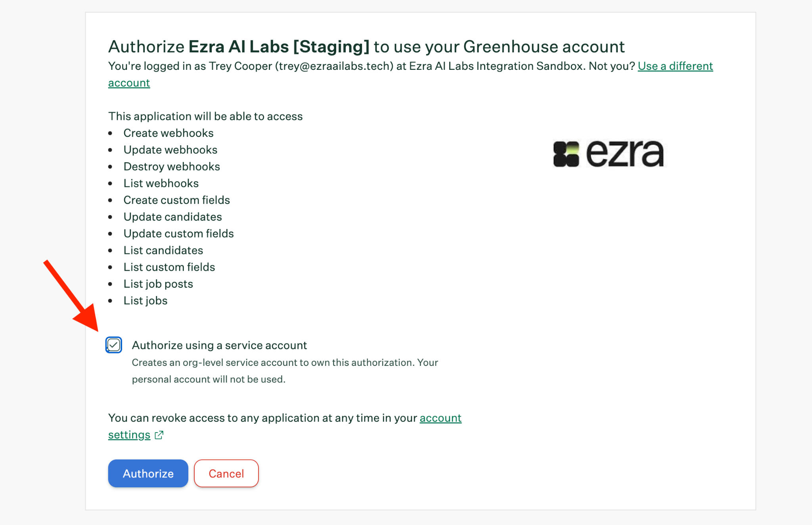812x525 pixels.
Task: Select the 'Authorize using a service account' label
Action: click(219, 345)
